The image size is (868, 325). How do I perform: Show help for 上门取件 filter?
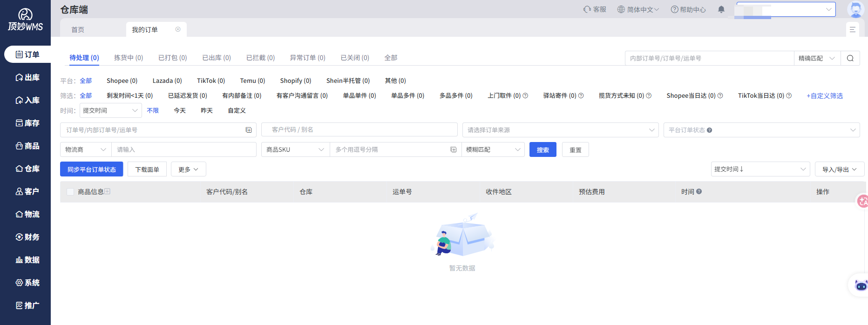pos(525,95)
